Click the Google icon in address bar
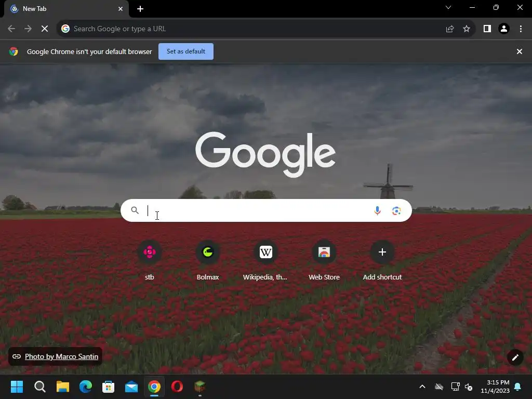This screenshot has height=399, width=532. pyautogui.click(x=65, y=29)
